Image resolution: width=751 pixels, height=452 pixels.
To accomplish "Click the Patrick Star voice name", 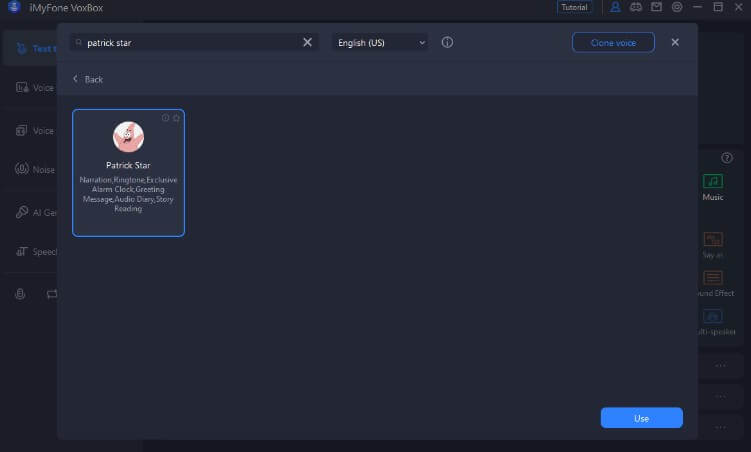I will [128, 165].
